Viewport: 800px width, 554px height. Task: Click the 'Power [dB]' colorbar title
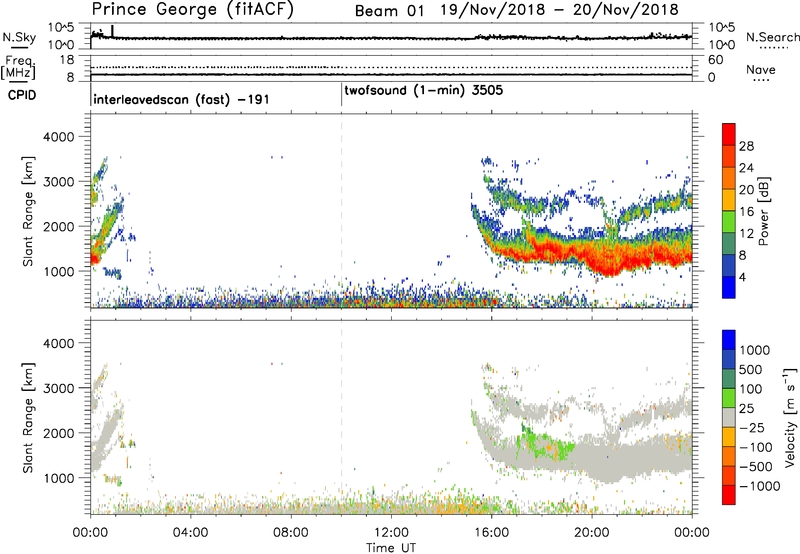[x=763, y=211]
